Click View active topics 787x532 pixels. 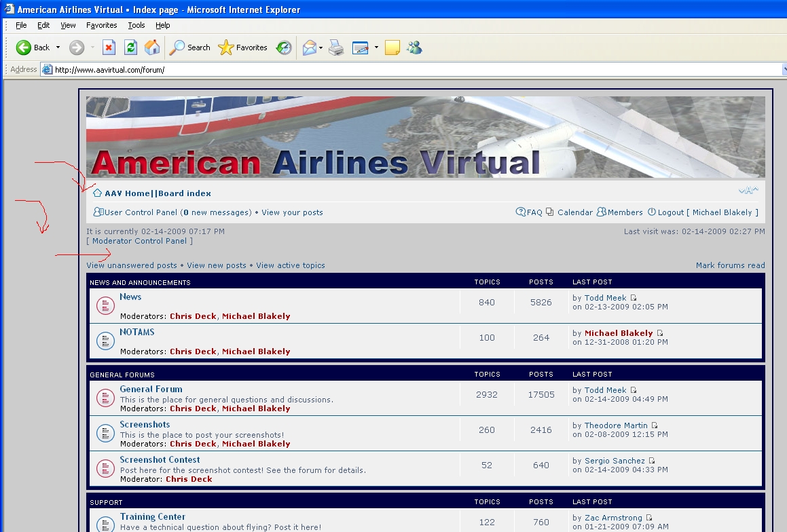tap(291, 265)
